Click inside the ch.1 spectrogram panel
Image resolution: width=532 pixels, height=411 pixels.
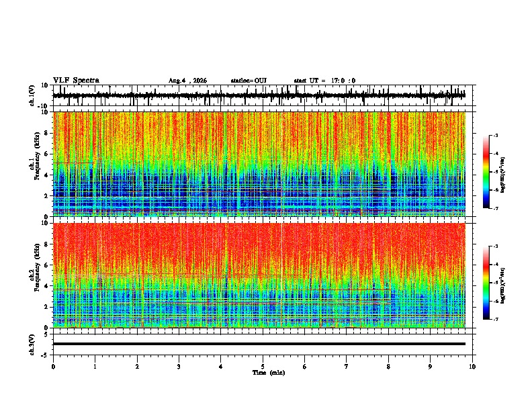click(x=259, y=164)
